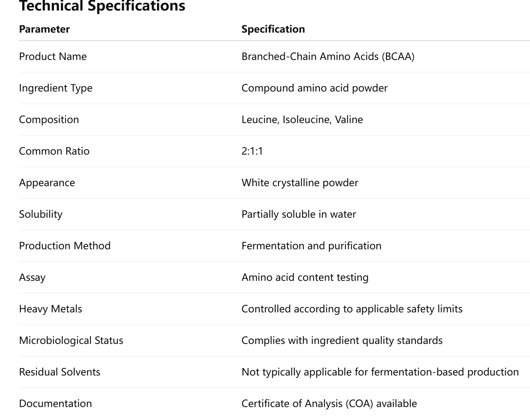Image resolution: width=530 pixels, height=420 pixels.
Task: Click Leucine, Isoleucine, Valine text
Action: pos(302,120)
